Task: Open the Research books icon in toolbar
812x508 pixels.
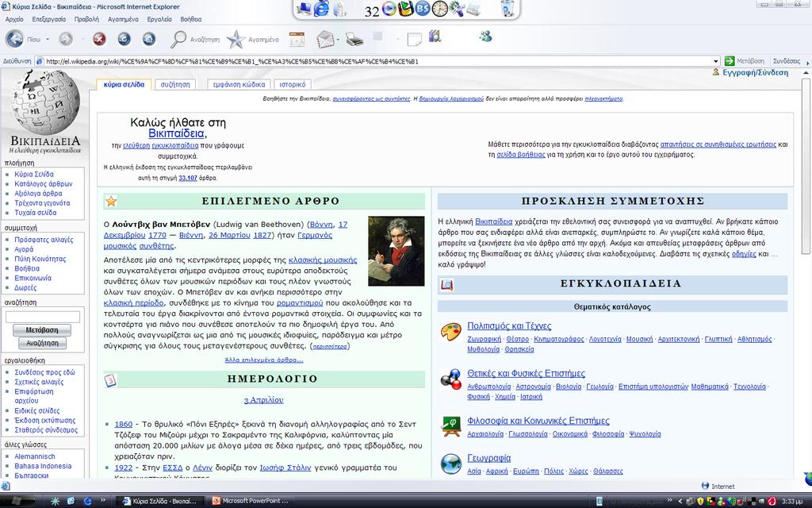Action: (435, 37)
